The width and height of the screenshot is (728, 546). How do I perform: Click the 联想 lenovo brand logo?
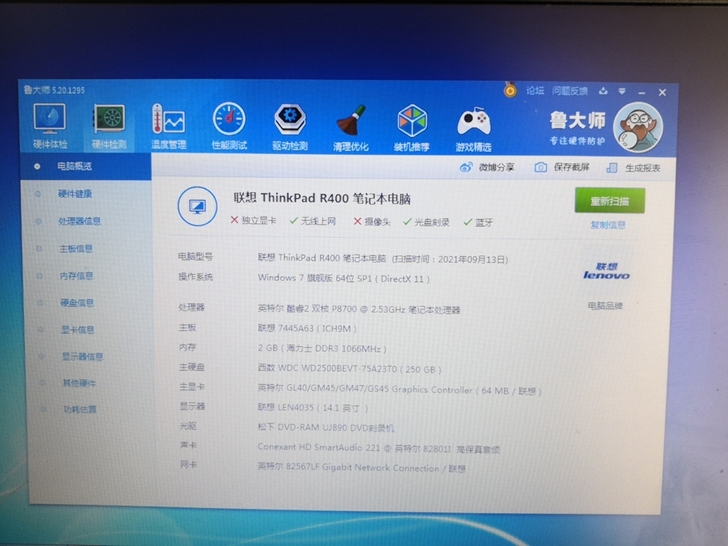pyautogui.click(x=606, y=271)
